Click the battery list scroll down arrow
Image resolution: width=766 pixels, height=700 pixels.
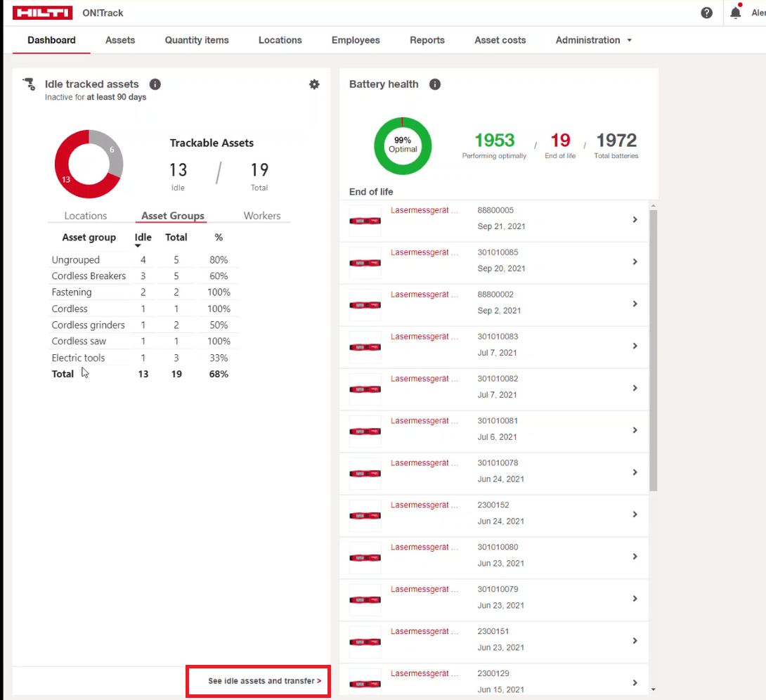pos(653,689)
